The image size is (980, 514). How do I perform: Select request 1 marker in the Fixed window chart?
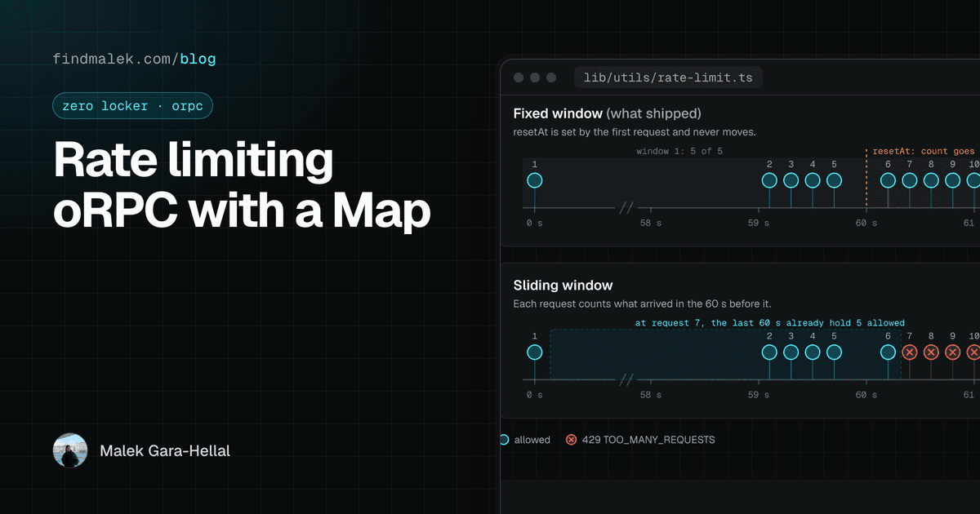[535, 180]
